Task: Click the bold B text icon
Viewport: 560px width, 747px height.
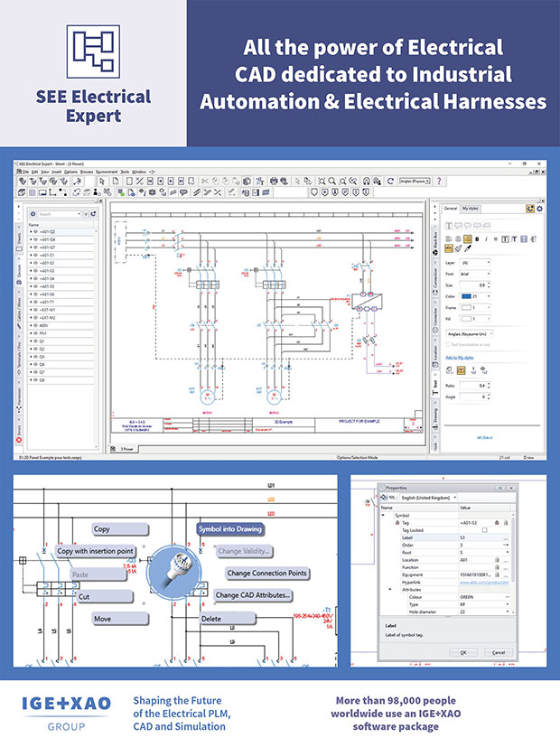Action: click(x=478, y=239)
